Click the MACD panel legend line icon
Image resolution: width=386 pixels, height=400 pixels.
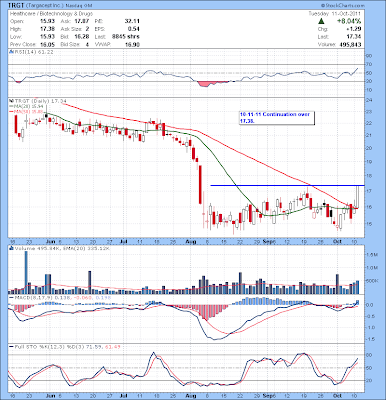(11, 298)
